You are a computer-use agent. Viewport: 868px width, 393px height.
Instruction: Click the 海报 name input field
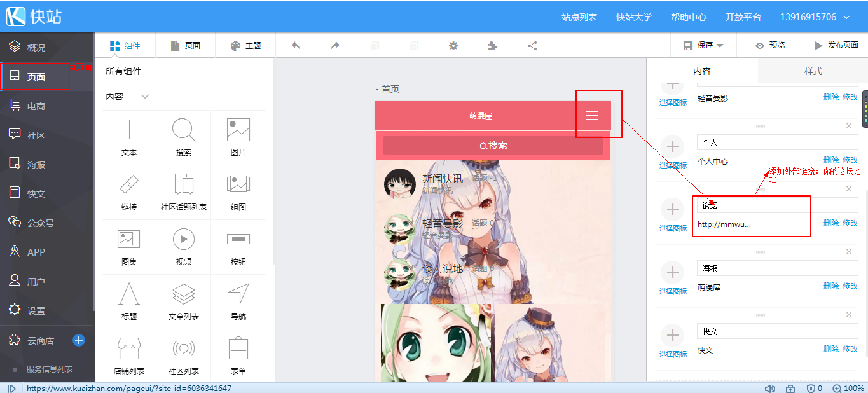coord(778,268)
